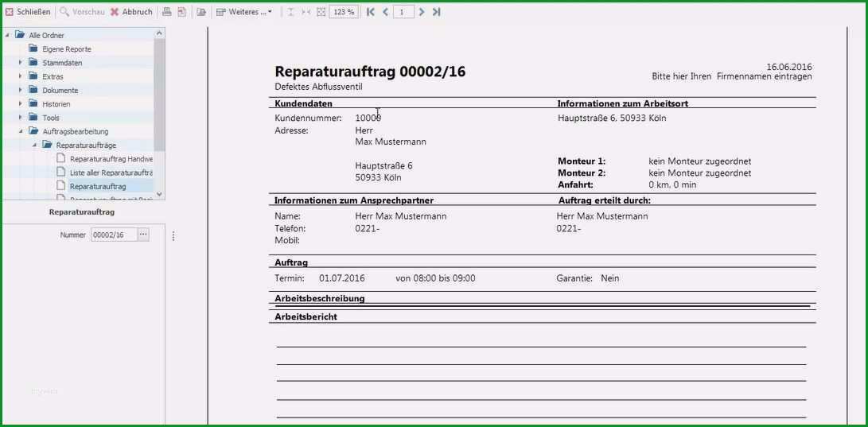Select the Historien folder
Screen dimensions: 868x427
56,104
